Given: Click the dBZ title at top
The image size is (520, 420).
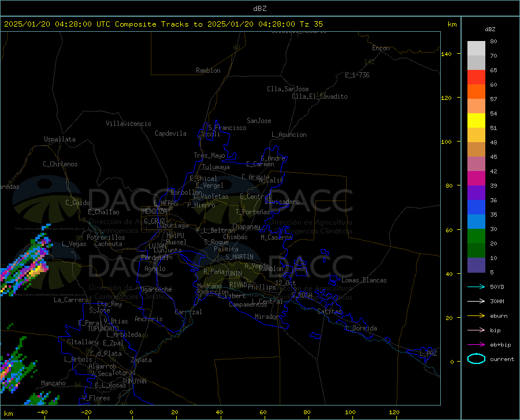Looking at the screenshot, I should pos(259,9).
